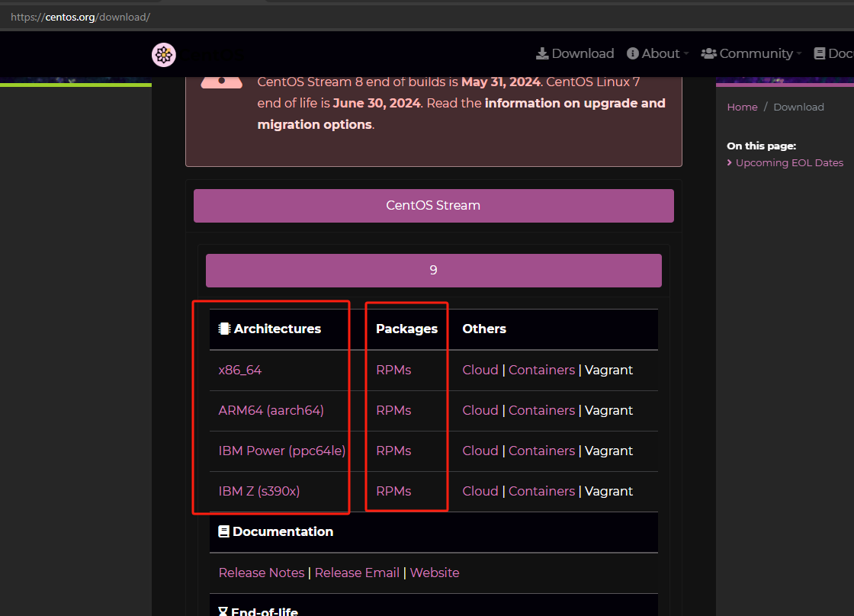Open RPMs link in x86_64 row
The width and height of the screenshot is (854, 616).
[393, 370]
